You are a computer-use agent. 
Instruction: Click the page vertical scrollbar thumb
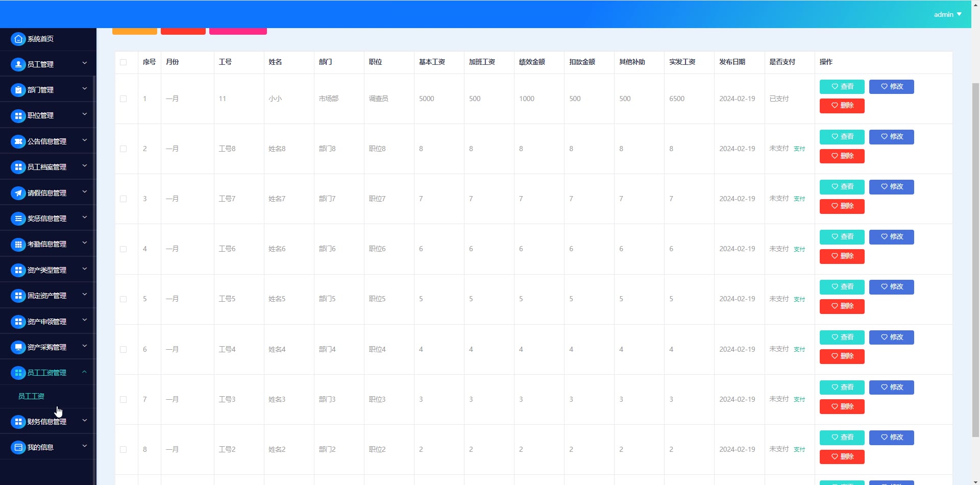[x=975, y=259]
